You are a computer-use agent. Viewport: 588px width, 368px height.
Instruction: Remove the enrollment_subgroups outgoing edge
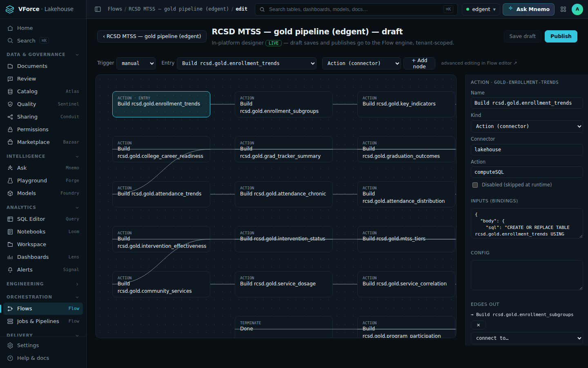478,325
